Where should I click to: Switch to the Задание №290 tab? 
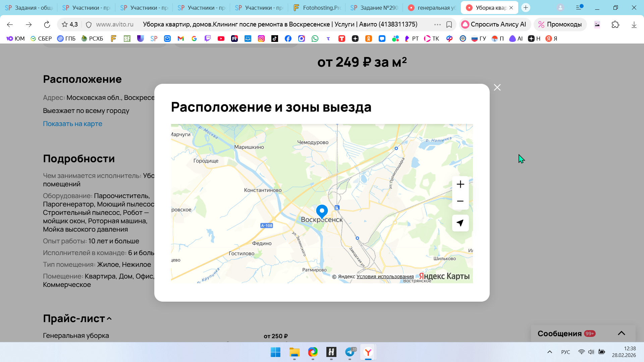375,8
